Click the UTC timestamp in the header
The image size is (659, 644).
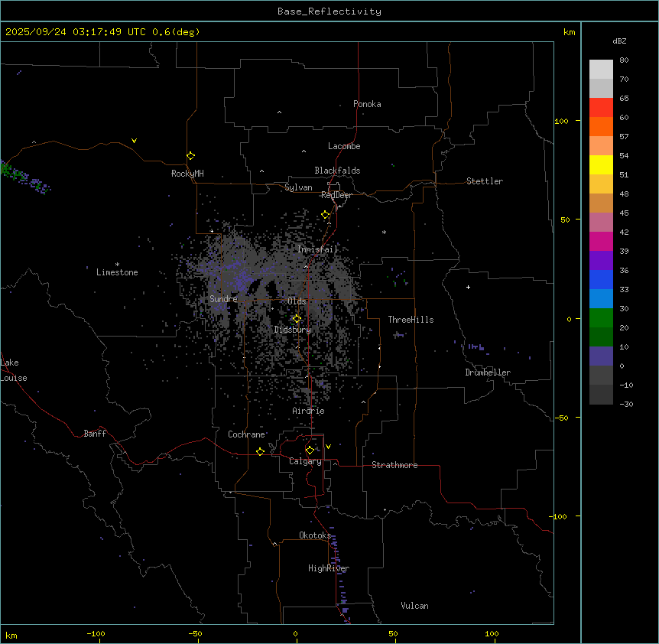pos(102,32)
